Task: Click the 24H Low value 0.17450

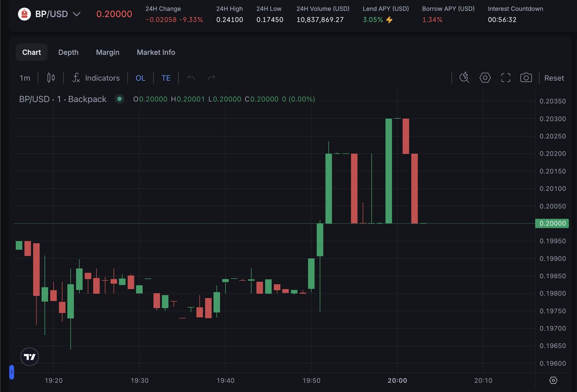Action: click(x=270, y=20)
